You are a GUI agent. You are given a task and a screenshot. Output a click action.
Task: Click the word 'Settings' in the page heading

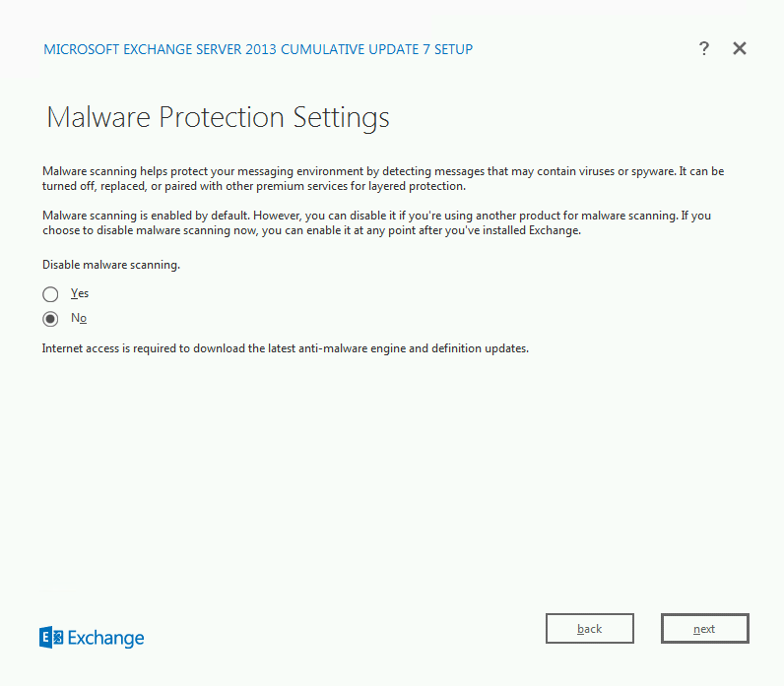[341, 118]
